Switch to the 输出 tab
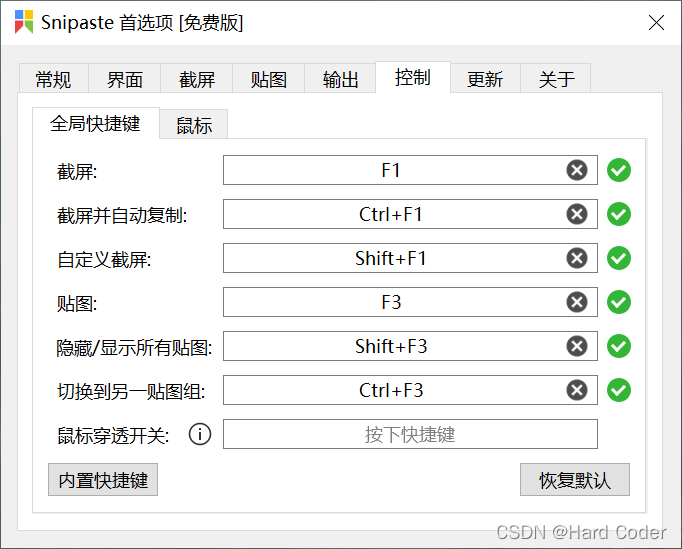The width and height of the screenshot is (682, 549). point(340,79)
